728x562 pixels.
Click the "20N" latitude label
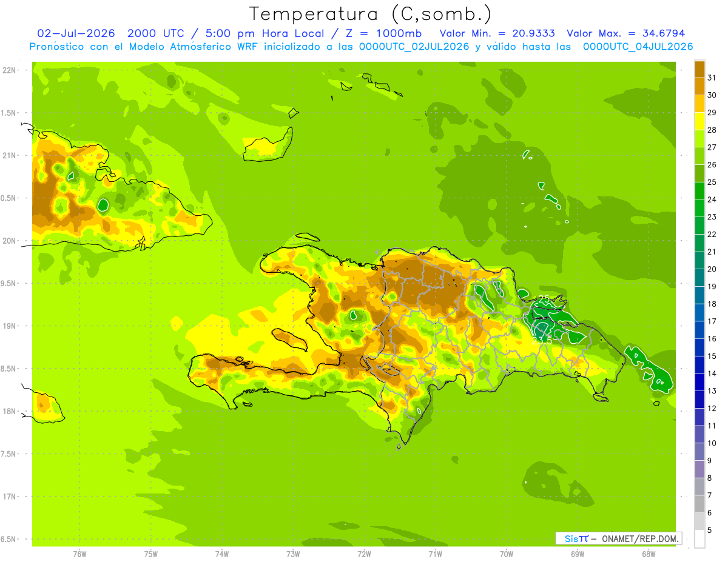(x=10, y=241)
